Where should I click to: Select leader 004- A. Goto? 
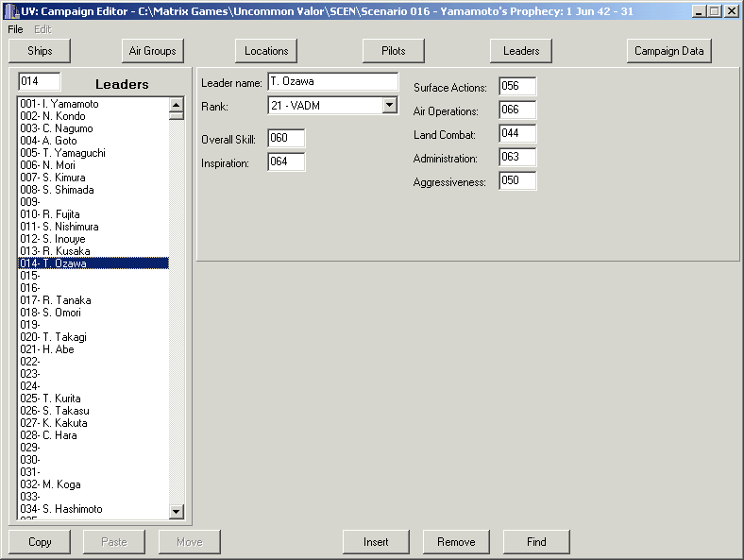93,141
